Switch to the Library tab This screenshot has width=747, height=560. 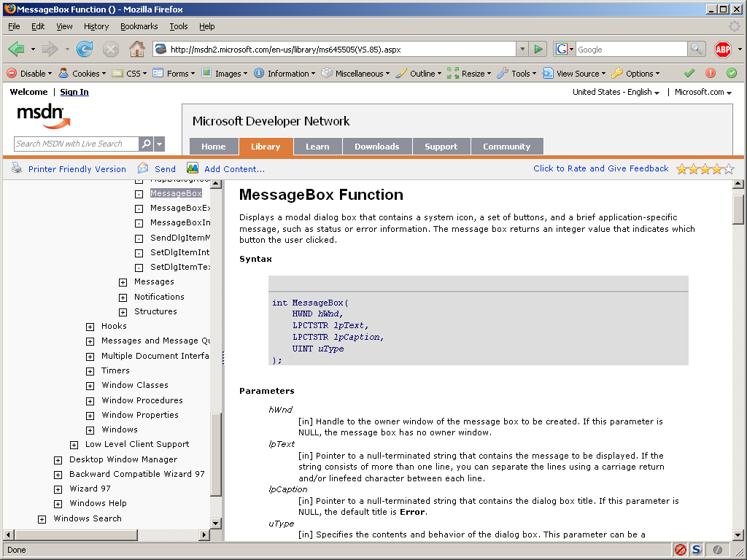[266, 146]
